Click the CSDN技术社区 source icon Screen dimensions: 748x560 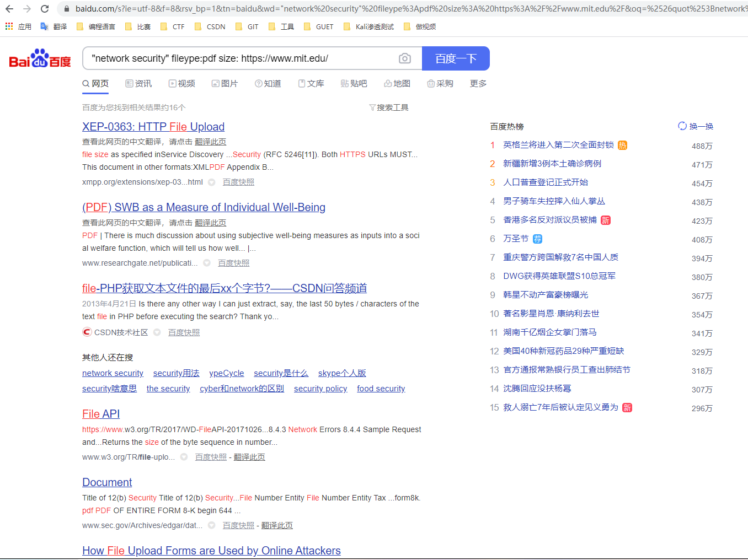click(x=87, y=332)
